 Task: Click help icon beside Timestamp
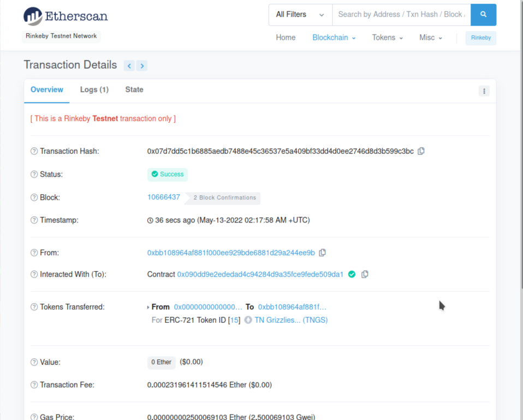click(34, 220)
